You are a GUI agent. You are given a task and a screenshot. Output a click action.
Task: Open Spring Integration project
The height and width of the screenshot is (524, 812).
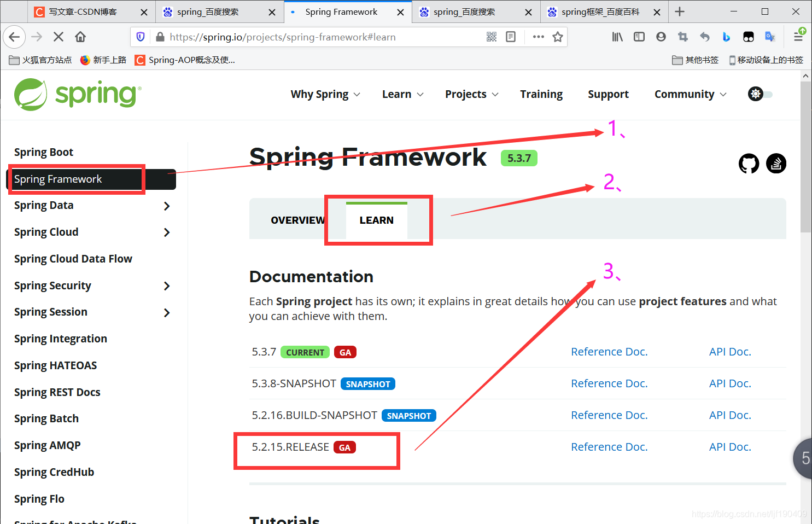(61, 339)
